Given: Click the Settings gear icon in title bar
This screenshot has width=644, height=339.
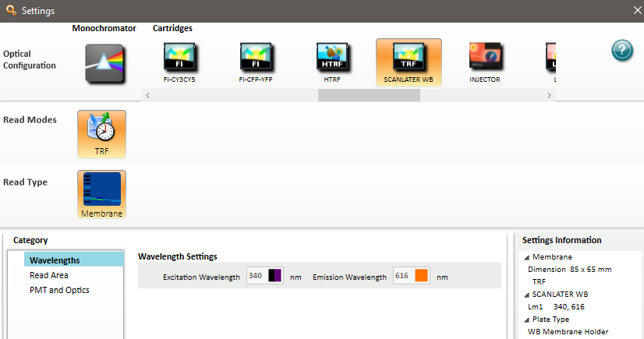Looking at the screenshot, I should 11,10.
